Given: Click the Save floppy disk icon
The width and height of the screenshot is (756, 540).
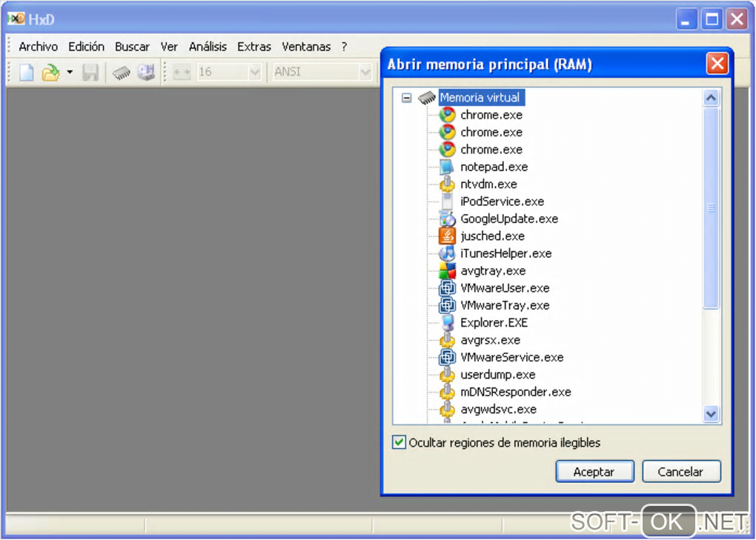Looking at the screenshot, I should pyautogui.click(x=90, y=73).
